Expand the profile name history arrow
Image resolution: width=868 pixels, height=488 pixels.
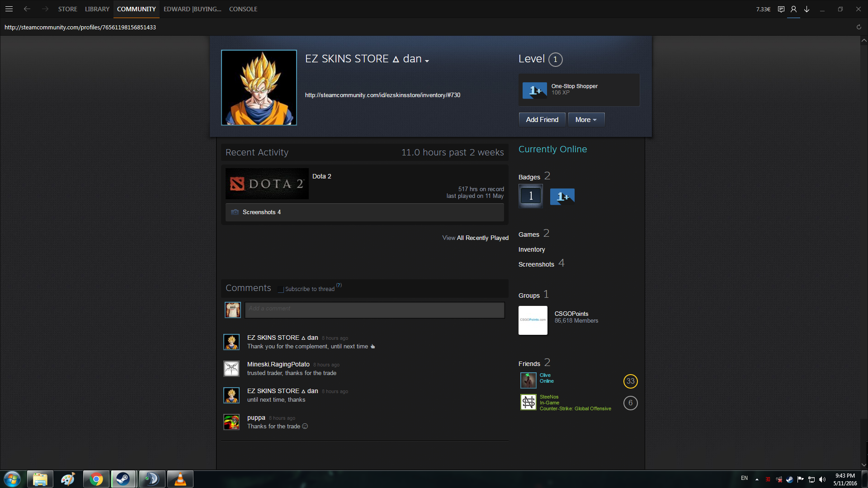(x=427, y=61)
